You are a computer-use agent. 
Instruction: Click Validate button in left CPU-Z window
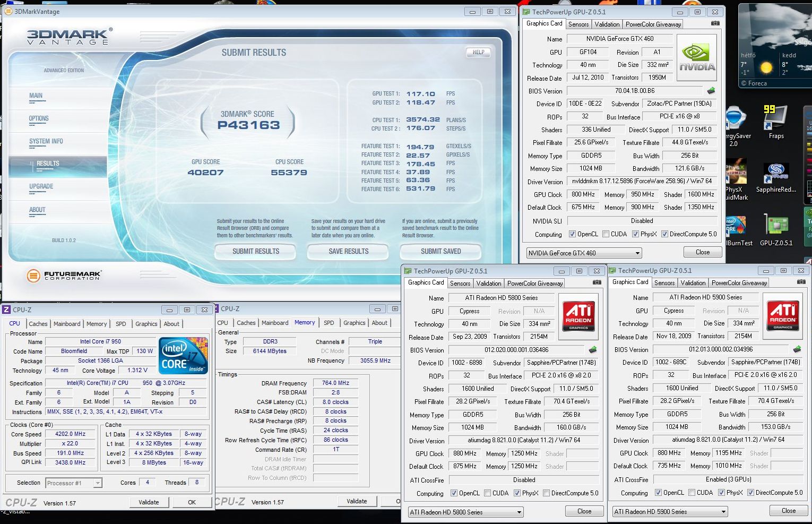pyautogui.click(x=149, y=502)
